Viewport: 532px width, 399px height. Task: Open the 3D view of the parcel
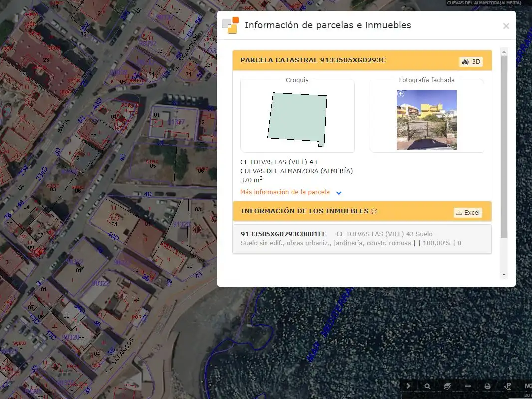[x=471, y=62]
